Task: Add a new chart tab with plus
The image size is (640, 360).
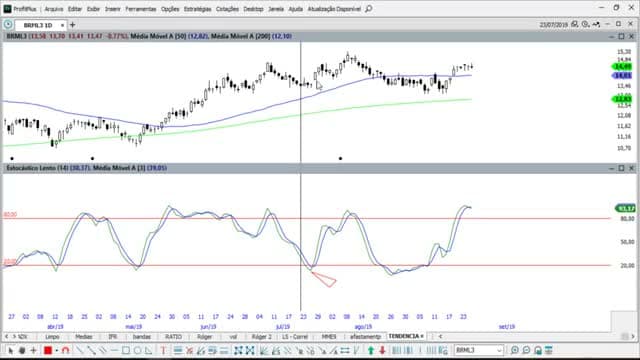Action: 73,25
